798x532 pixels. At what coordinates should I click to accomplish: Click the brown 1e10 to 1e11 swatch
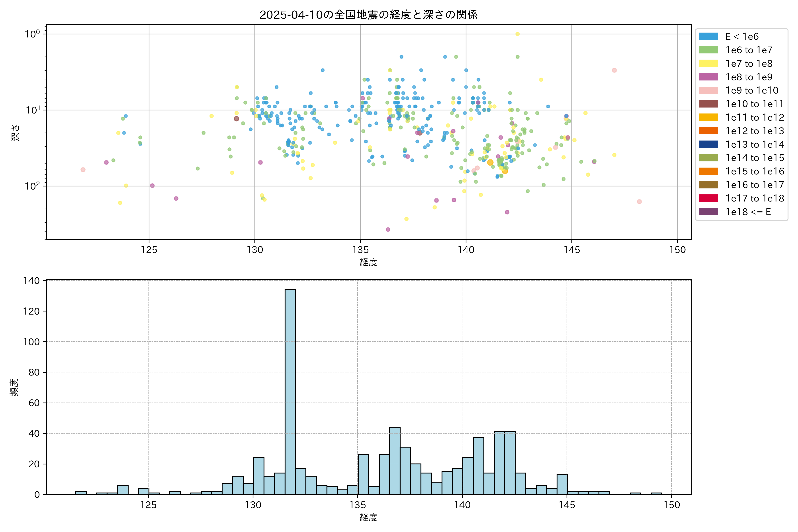708,104
